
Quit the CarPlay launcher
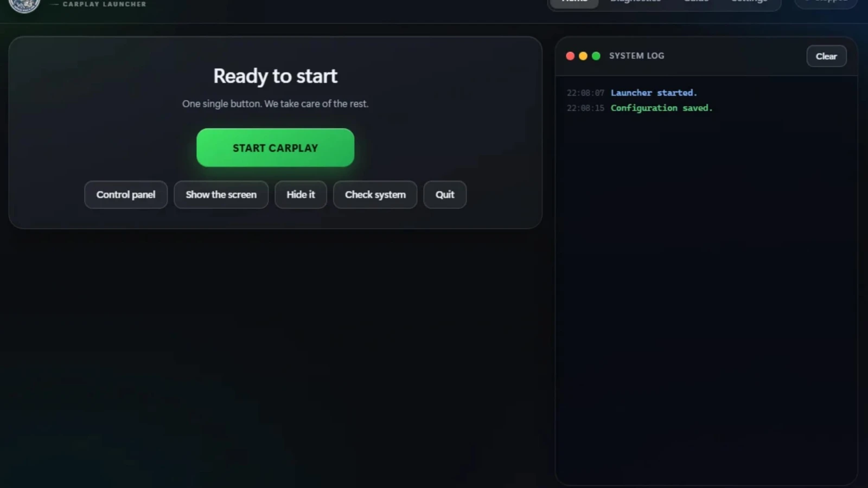click(x=445, y=195)
